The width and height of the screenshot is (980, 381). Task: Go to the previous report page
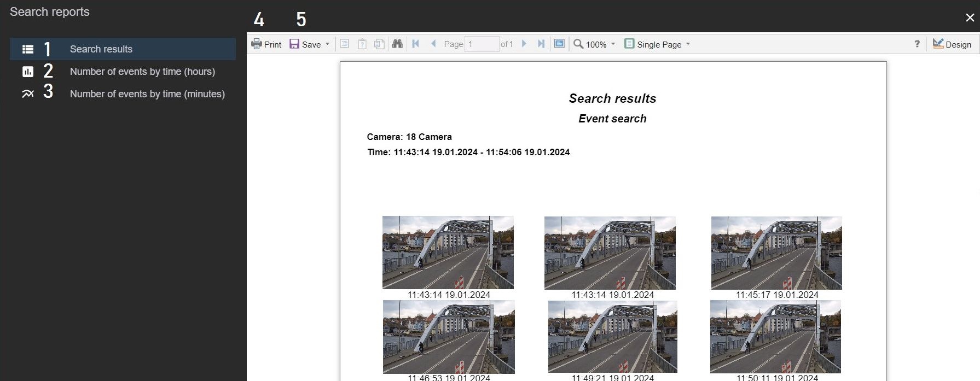(x=433, y=44)
